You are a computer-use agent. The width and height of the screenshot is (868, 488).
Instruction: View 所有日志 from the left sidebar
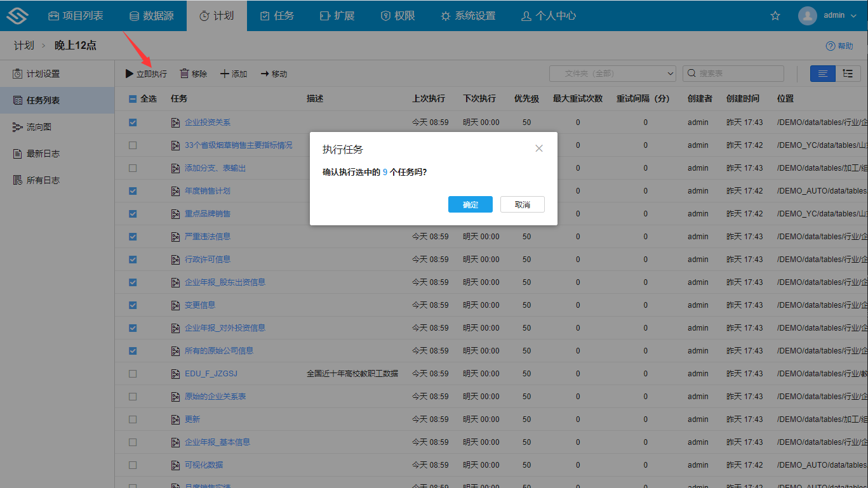click(35, 178)
